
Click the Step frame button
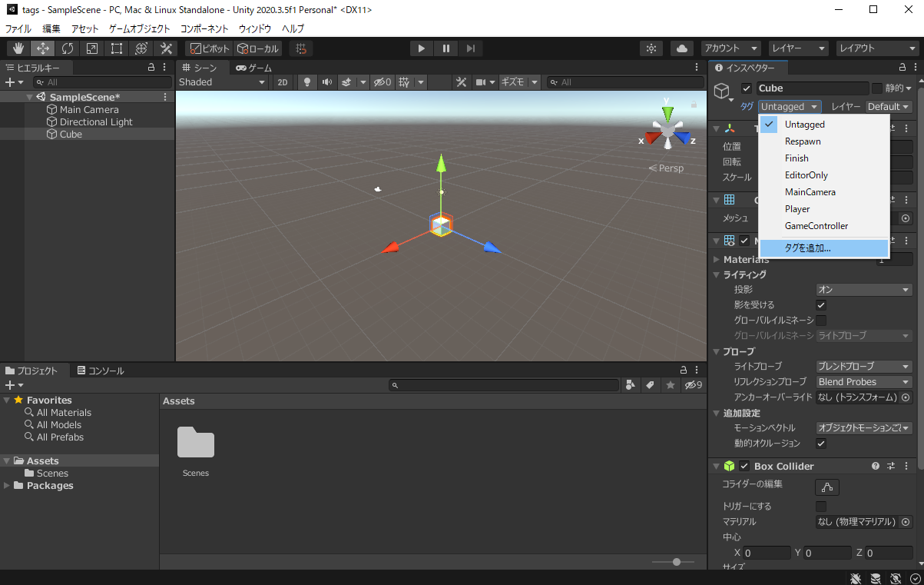(x=471, y=48)
